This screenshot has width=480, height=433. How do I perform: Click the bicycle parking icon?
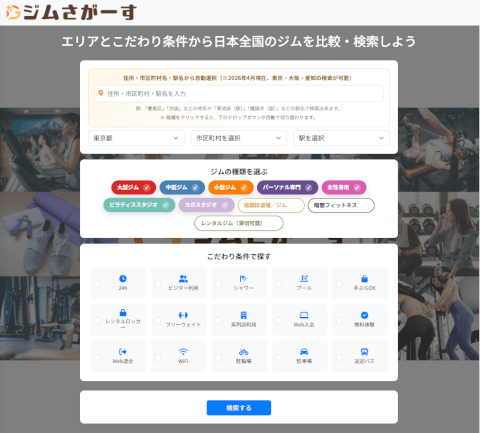(x=243, y=352)
